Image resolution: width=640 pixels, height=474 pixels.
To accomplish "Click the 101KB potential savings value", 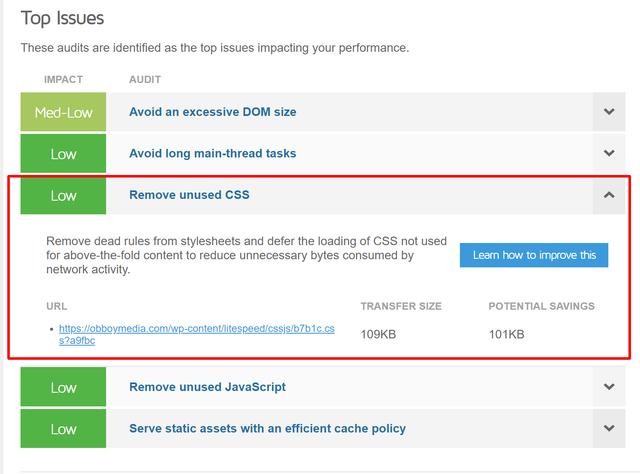I will (x=507, y=334).
